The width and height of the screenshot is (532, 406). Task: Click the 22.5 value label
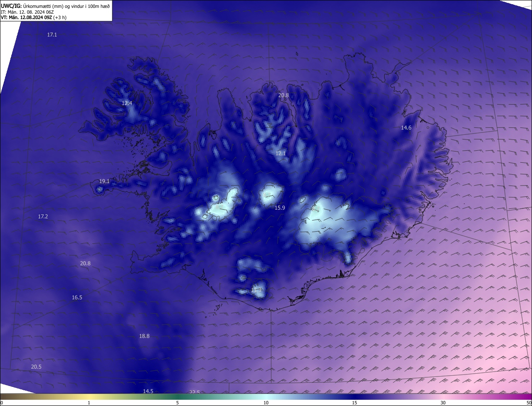click(x=195, y=392)
